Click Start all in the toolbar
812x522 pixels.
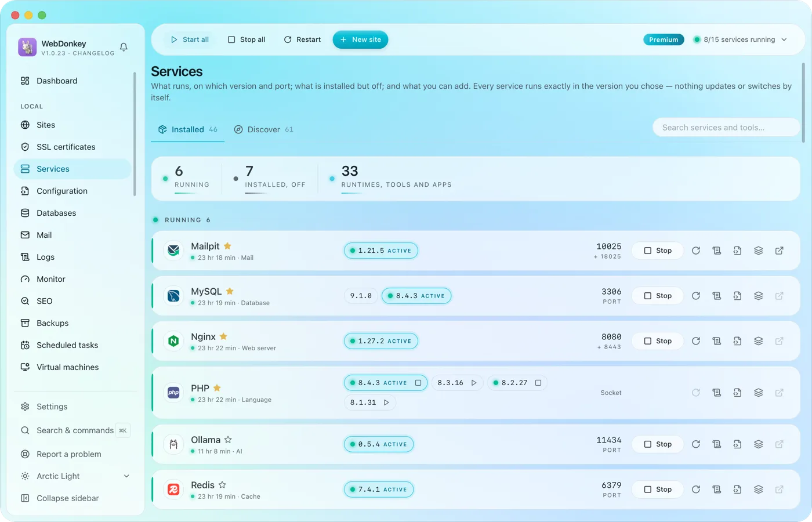[190, 39]
